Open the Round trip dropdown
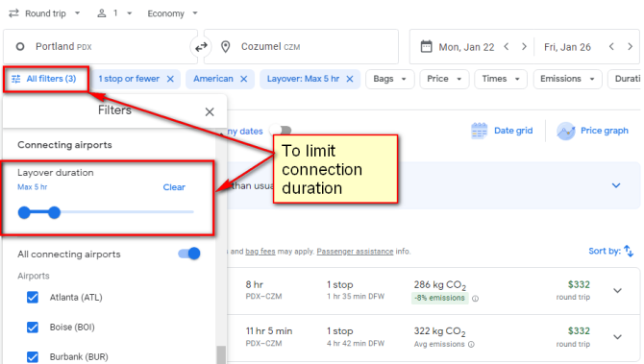Image resolution: width=644 pixels, height=364 pixels. point(45,13)
